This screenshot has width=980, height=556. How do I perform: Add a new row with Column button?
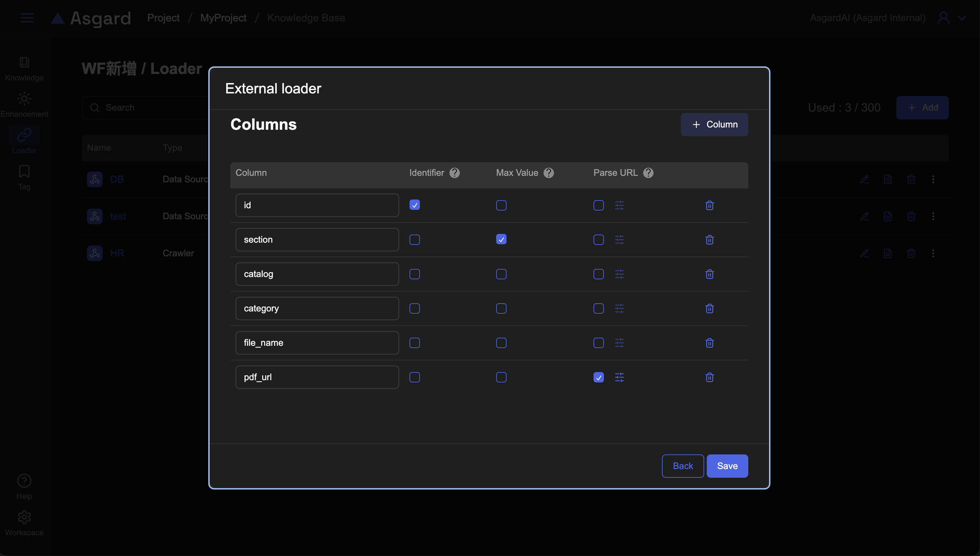pyautogui.click(x=714, y=125)
